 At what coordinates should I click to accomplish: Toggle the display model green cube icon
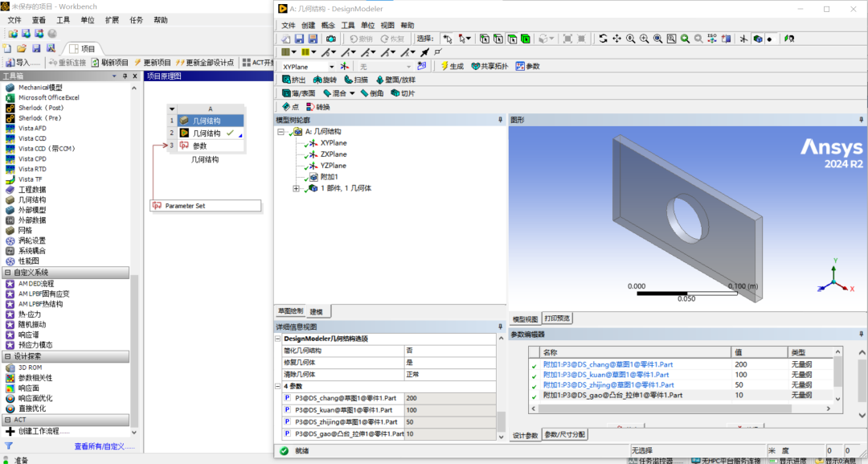point(758,39)
